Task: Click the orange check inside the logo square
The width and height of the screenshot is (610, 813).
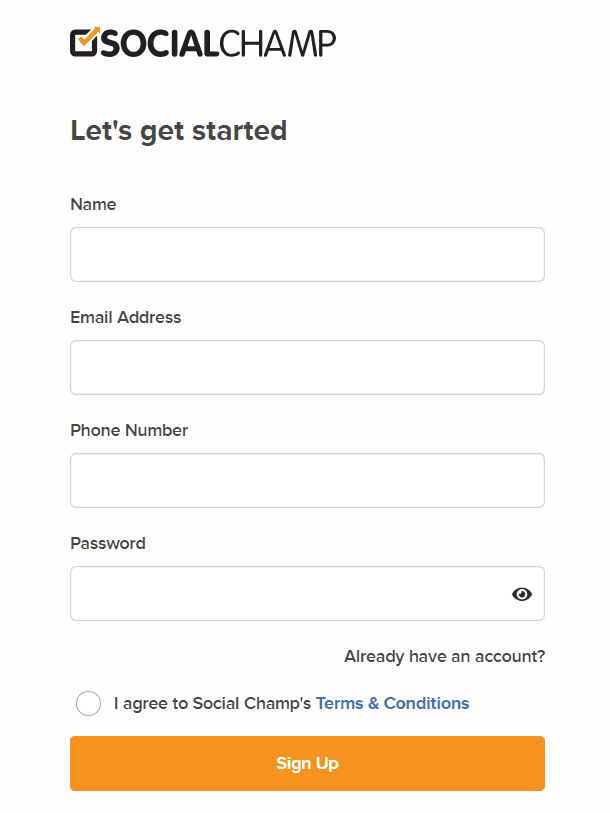Action: 83,41
